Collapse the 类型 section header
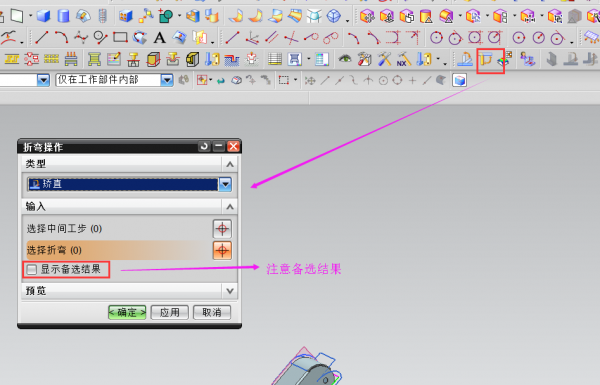The width and height of the screenshot is (600, 385). coord(230,164)
